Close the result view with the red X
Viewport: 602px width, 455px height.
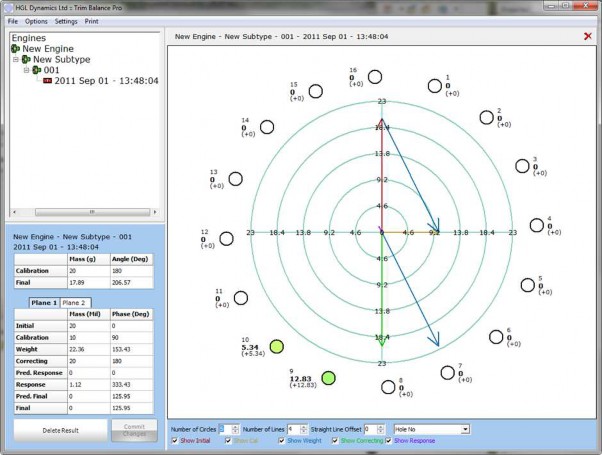pos(587,36)
